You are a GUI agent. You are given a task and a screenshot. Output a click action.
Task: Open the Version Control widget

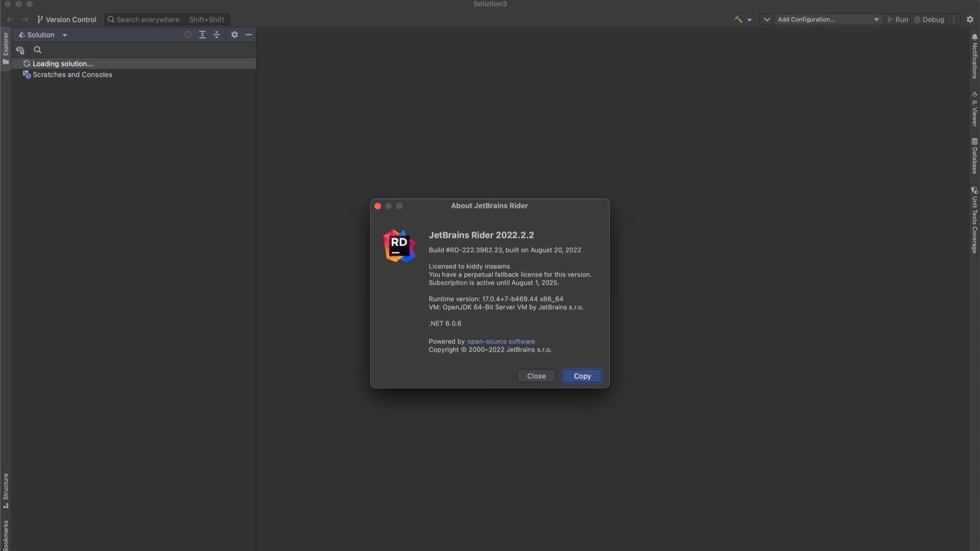tap(66, 20)
